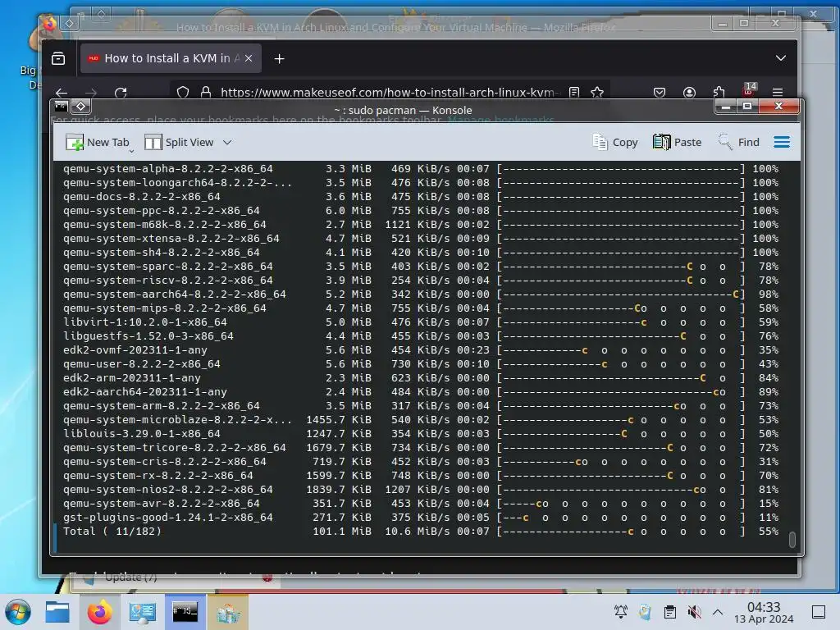Click the extension icon with badge 14
840x630 pixels.
tap(749, 89)
